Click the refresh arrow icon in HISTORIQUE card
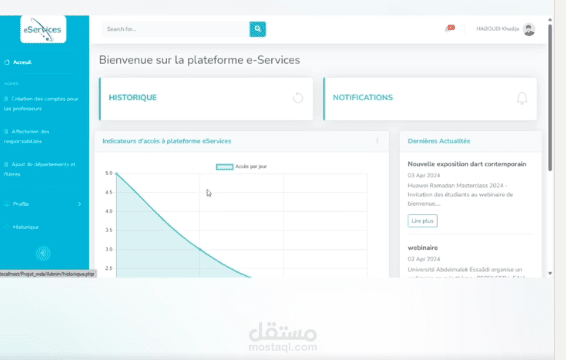Image resolution: width=566 pixels, height=360 pixels. [x=298, y=98]
